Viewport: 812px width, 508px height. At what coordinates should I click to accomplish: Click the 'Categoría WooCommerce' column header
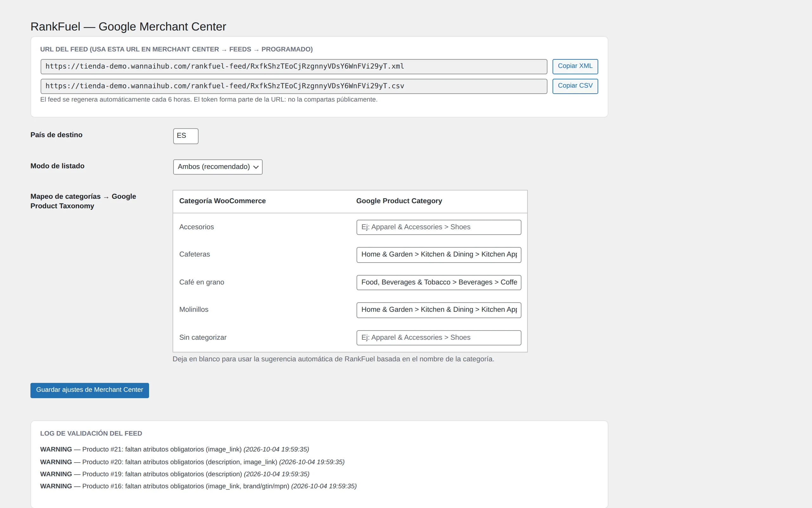pyautogui.click(x=222, y=201)
